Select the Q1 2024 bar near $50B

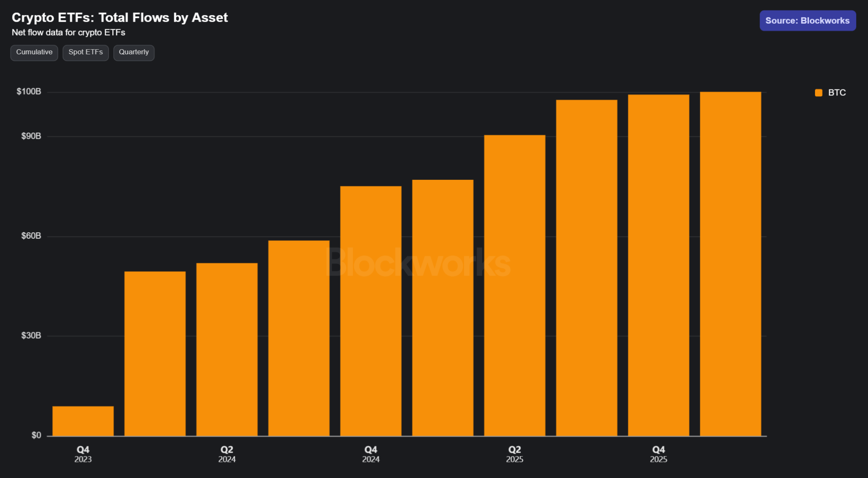point(155,353)
